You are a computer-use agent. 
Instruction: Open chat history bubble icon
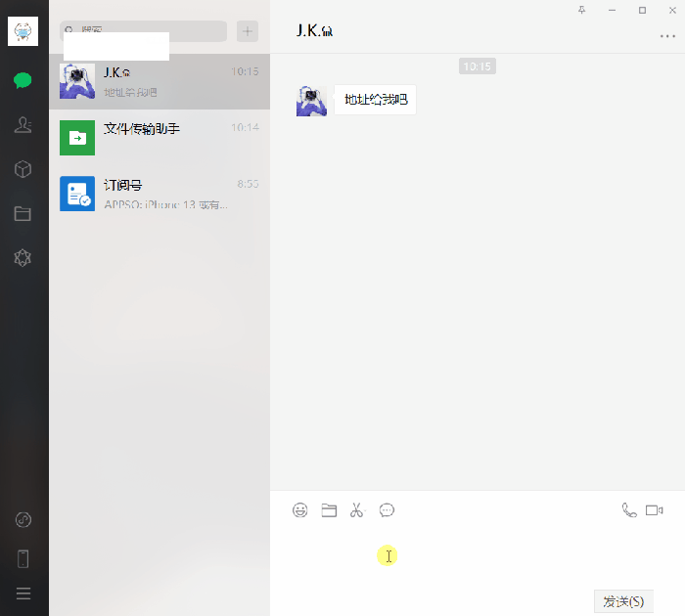pos(387,510)
